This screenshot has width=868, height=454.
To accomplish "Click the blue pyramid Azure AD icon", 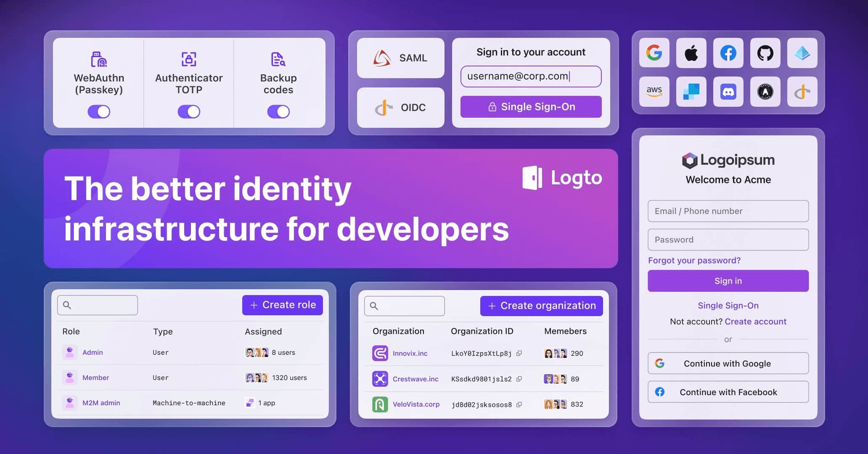I will pos(802,53).
